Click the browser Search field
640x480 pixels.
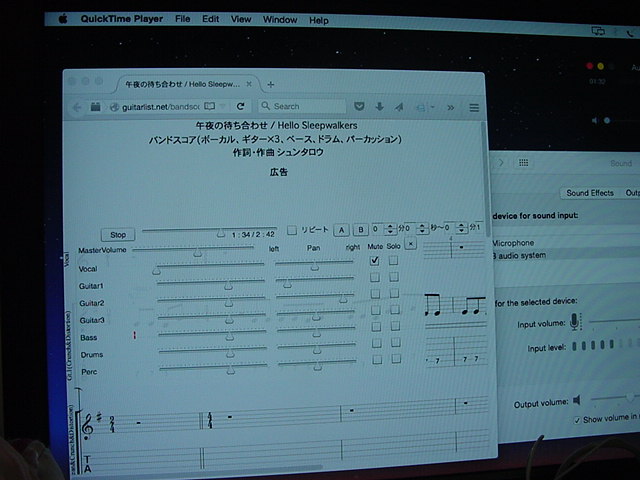click(302, 106)
